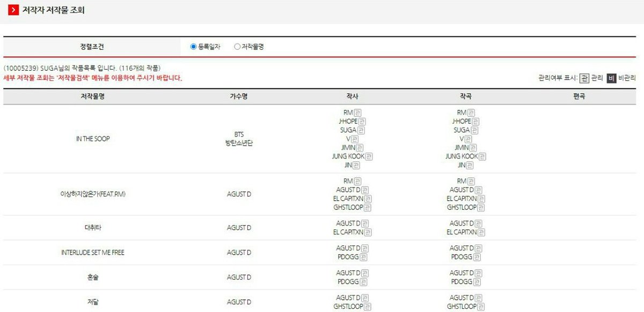Click the 작곡 column header
Screen dimensions: 644x312
(x=465, y=96)
